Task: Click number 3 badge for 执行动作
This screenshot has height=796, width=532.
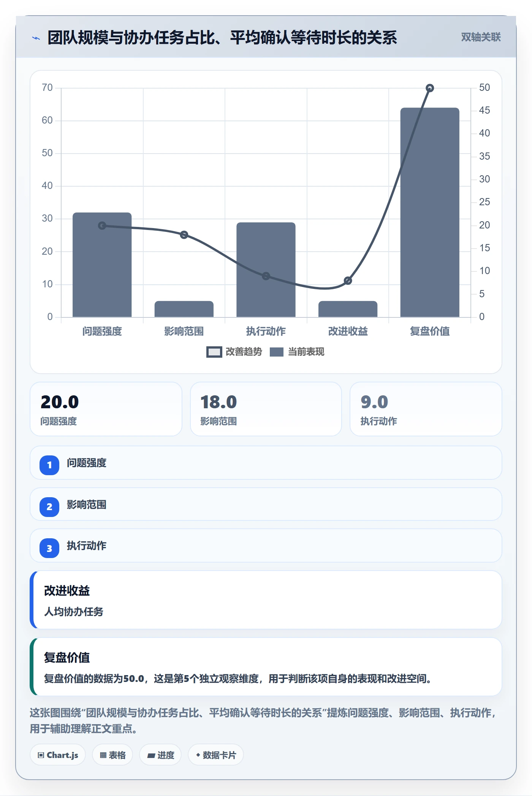Action: pos(49,549)
